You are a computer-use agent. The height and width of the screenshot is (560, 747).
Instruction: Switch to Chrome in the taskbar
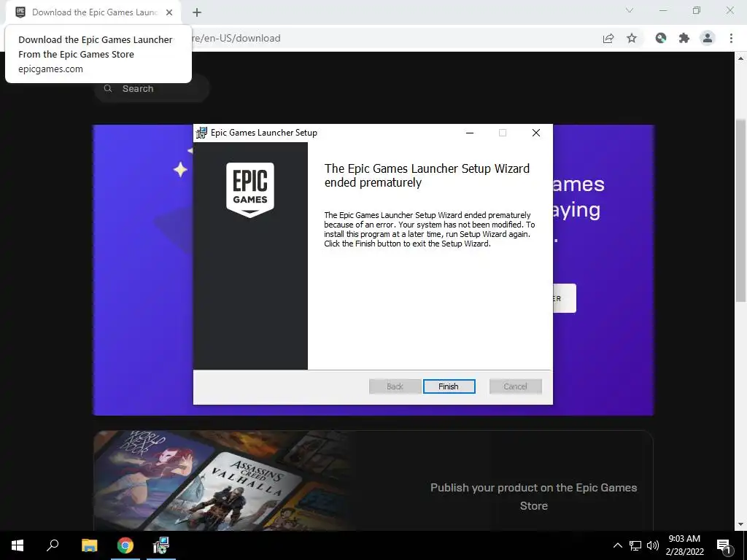125,545
